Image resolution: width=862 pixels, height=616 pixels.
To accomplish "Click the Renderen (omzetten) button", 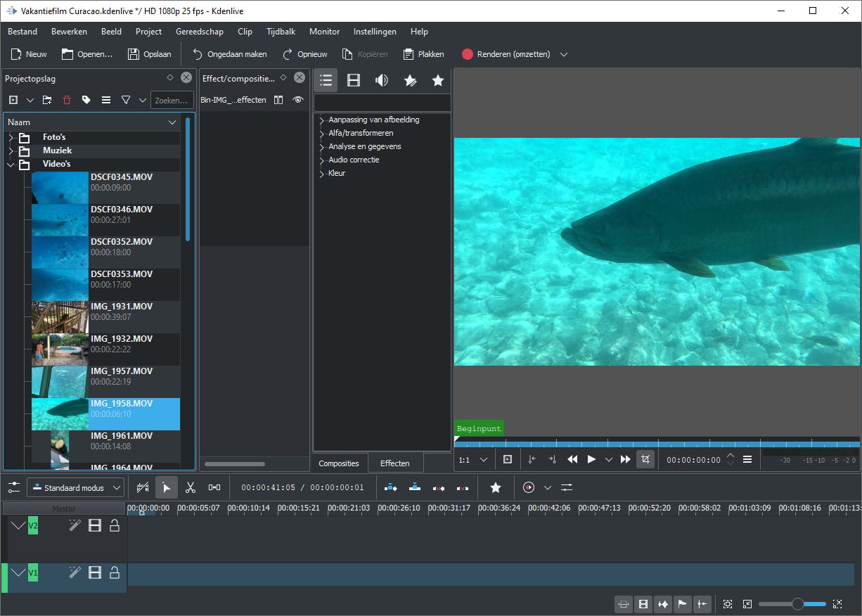I will tap(506, 54).
